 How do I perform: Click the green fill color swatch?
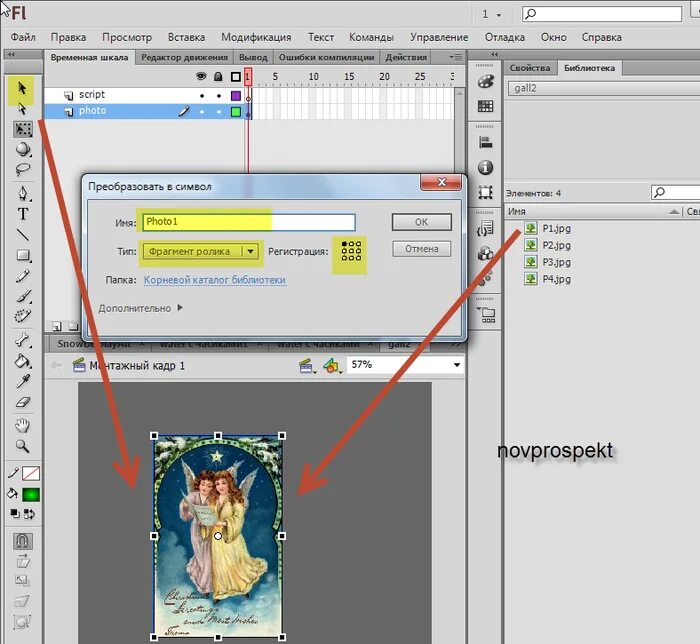point(31,494)
